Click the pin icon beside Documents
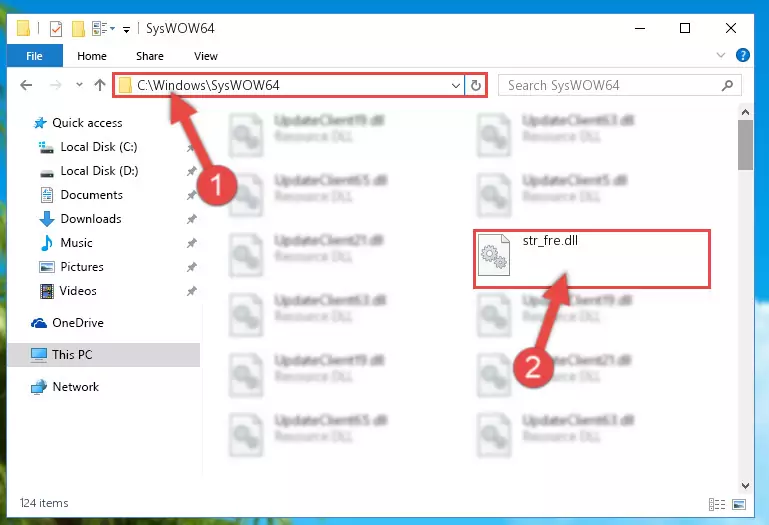The image size is (769, 525). click(x=191, y=195)
